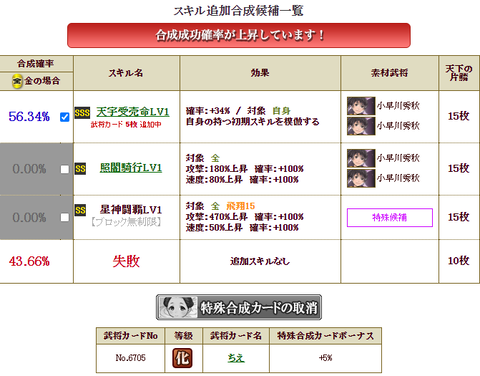Click the 特殊合成カードボーナス header
Screen dimensions: 480x376
coord(326,336)
